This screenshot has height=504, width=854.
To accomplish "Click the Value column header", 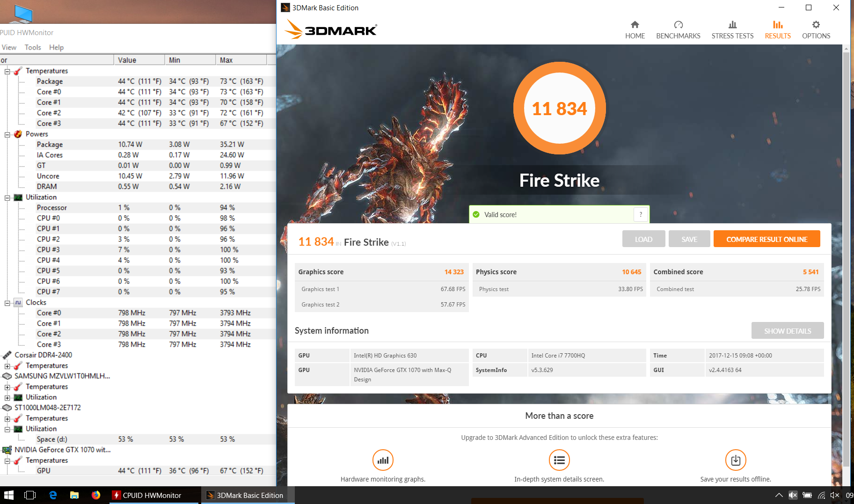I will [139, 60].
